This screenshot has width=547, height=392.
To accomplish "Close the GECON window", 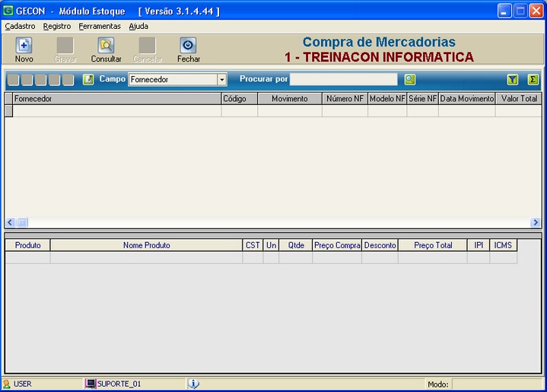I will [536, 11].
